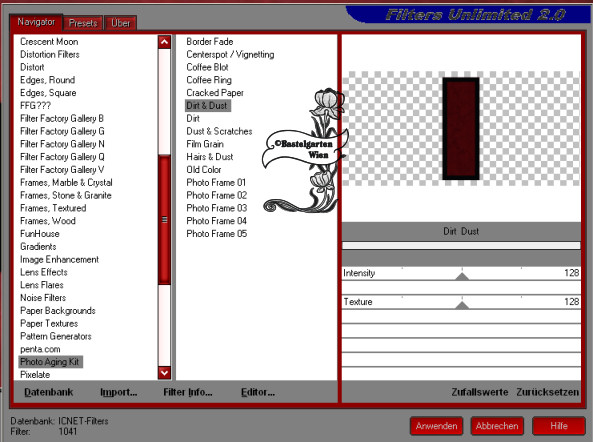
Task: Click the Texture slider handle
Action: [x=462, y=305]
